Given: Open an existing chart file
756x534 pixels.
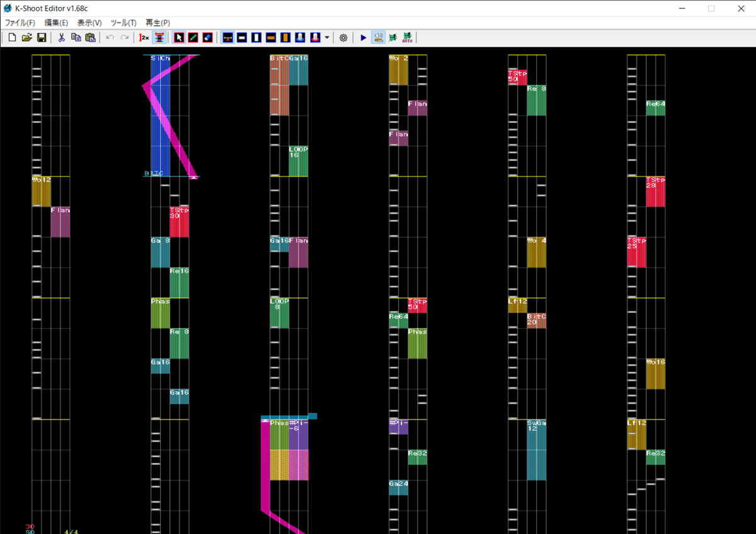Looking at the screenshot, I should coord(27,38).
